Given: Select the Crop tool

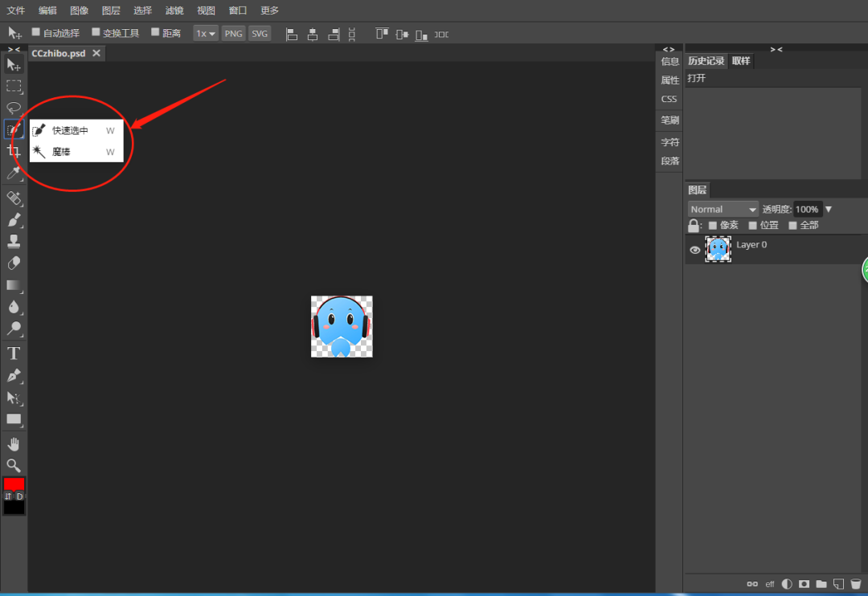Looking at the screenshot, I should click(14, 151).
